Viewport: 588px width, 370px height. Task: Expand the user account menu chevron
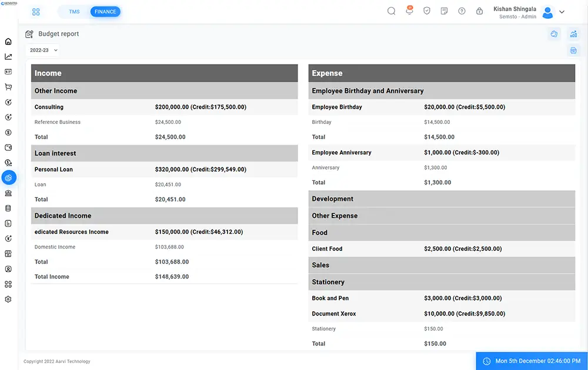(562, 12)
